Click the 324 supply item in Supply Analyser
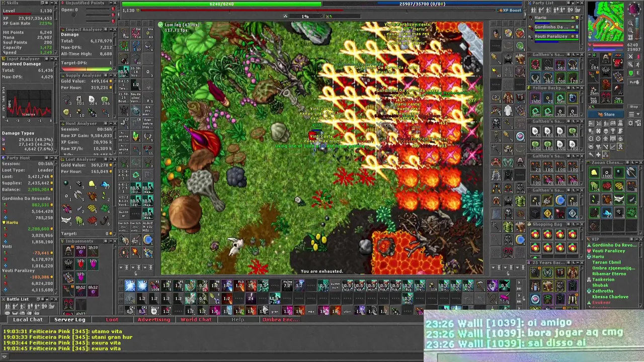Screen dimensions: 644x362 pyautogui.click(x=92, y=100)
